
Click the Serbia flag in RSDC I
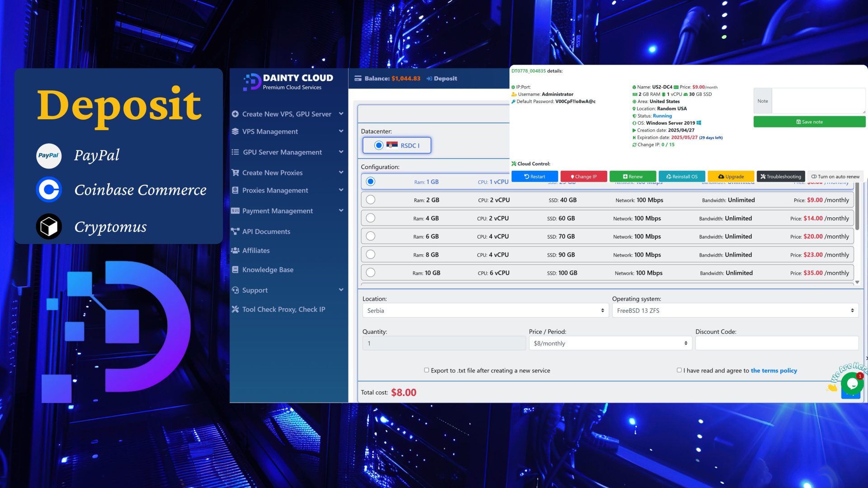[x=392, y=145]
